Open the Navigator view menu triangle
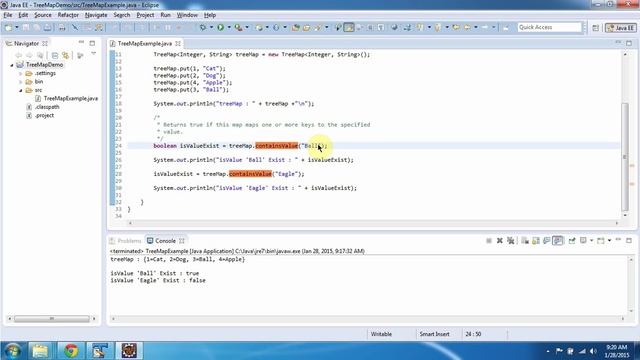The image size is (640, 360). point(93,53)
